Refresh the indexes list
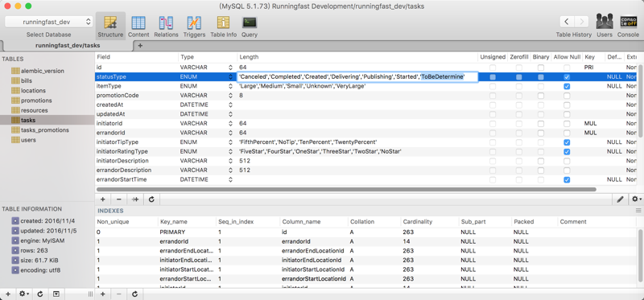The image size is (644, 300). pos(134,294)
